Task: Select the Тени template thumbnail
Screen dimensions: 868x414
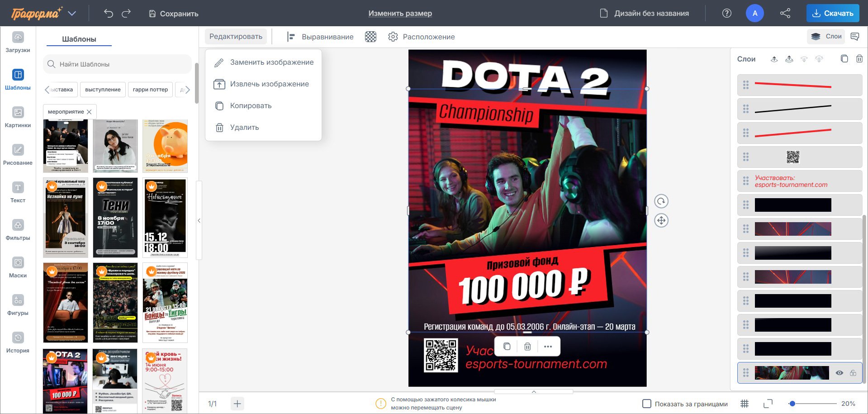Action: pos(115,218)
